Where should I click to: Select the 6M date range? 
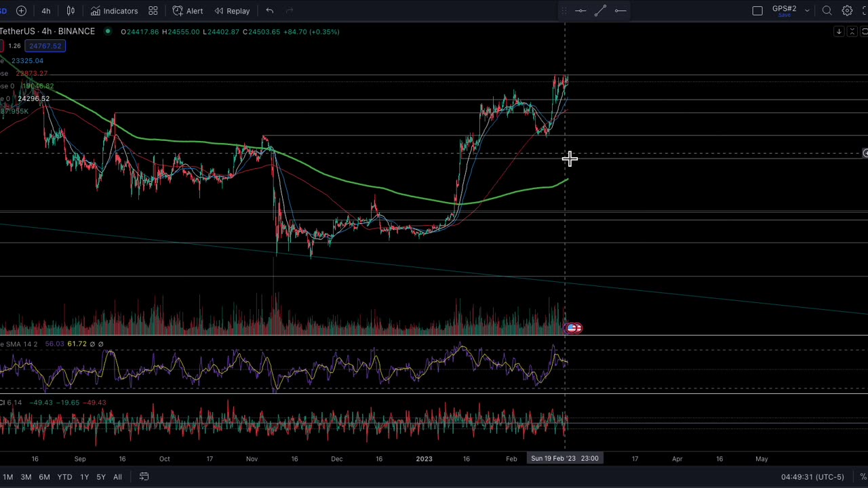click(44, 477)
